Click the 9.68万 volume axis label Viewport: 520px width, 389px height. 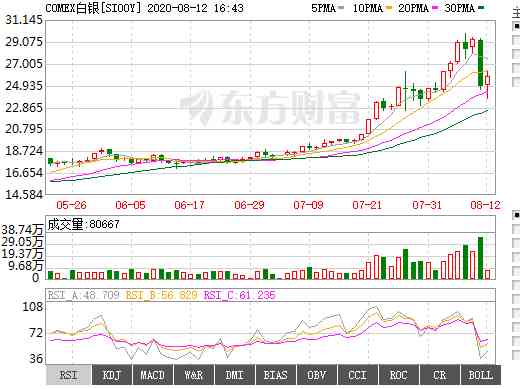tap(26, 266)
